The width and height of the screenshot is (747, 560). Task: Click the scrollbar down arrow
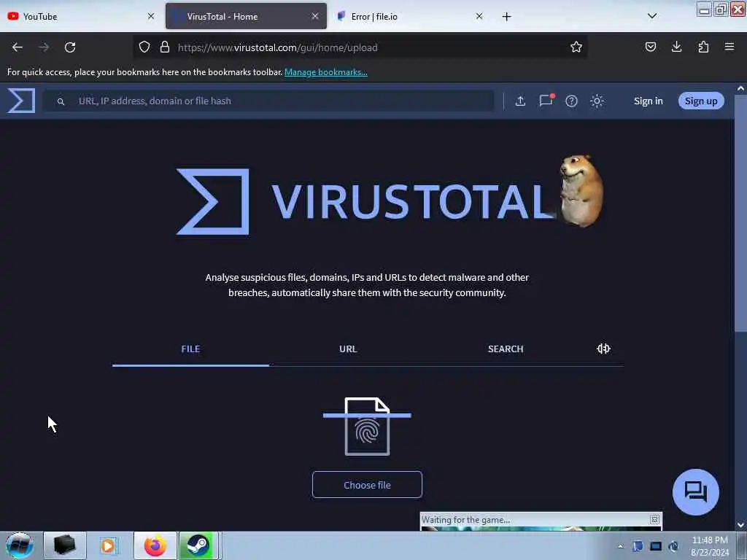click(x=740, y=525)
